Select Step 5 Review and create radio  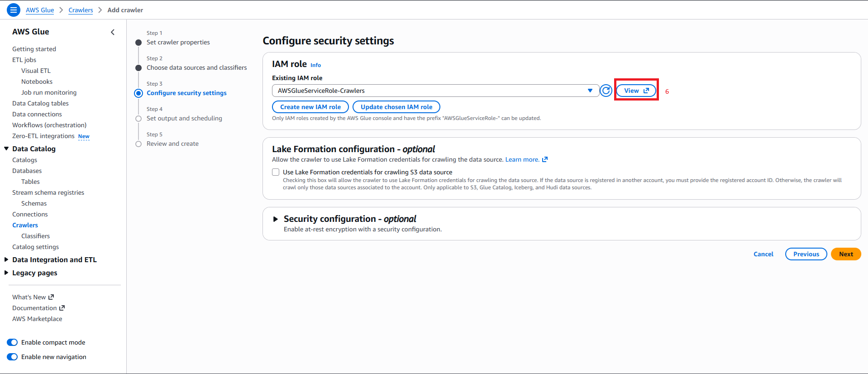(138, 144)
